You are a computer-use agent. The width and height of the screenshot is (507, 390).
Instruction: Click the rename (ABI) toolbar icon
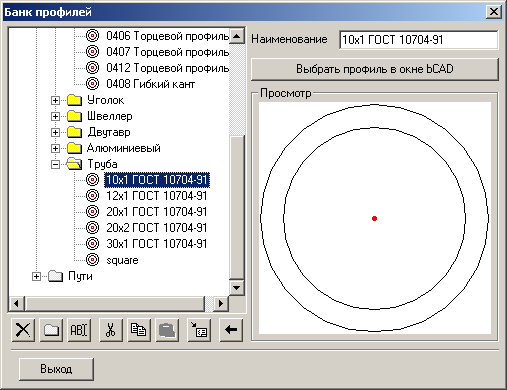[79, 330]
